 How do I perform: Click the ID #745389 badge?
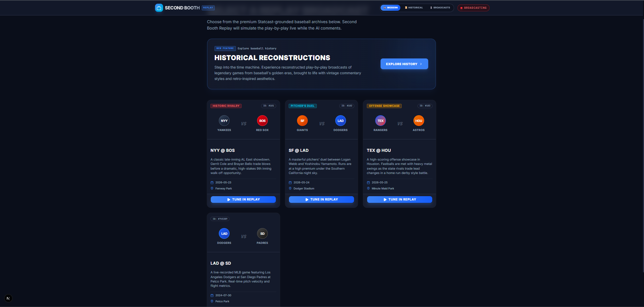(220, 219)
